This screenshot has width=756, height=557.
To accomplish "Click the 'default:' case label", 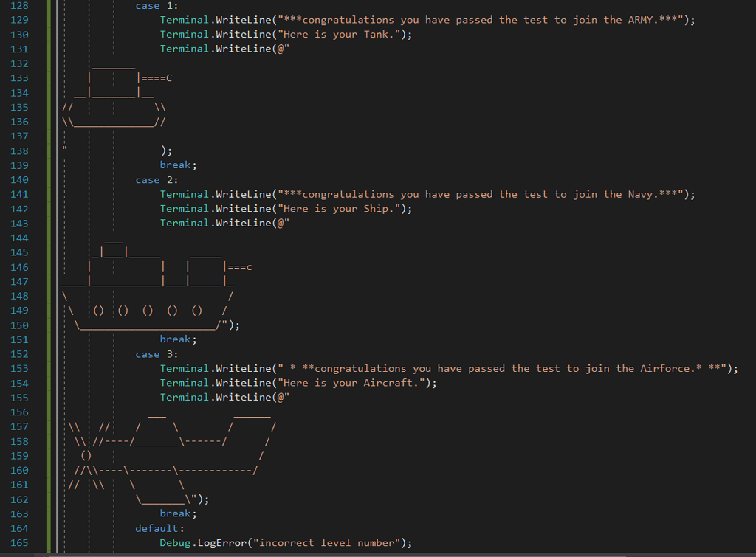I will (156, 528).
